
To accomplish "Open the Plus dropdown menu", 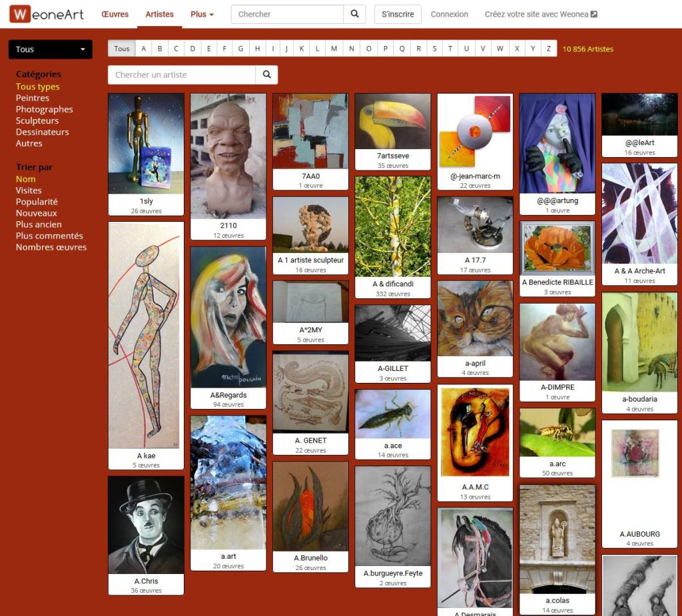I will click(x=202, y=14).
